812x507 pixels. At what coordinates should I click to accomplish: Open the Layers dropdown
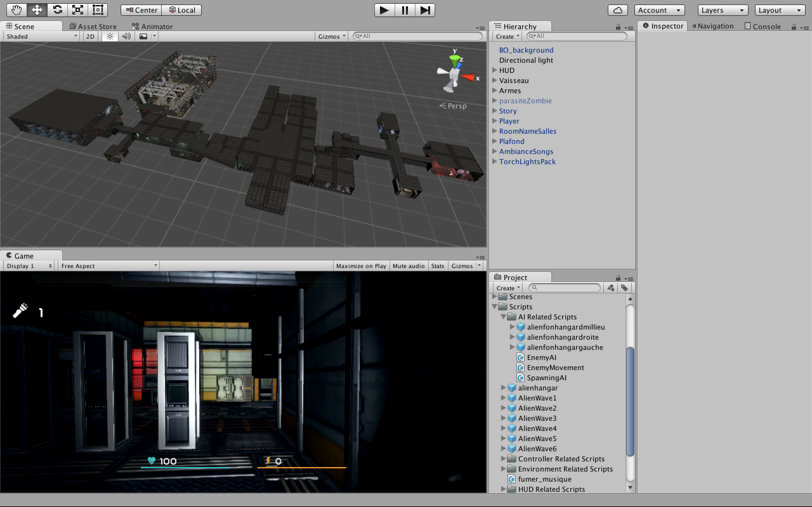point(723,10)
